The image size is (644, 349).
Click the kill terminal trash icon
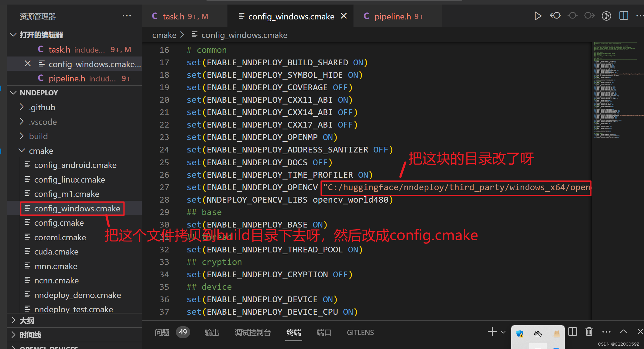coord(589,332)
